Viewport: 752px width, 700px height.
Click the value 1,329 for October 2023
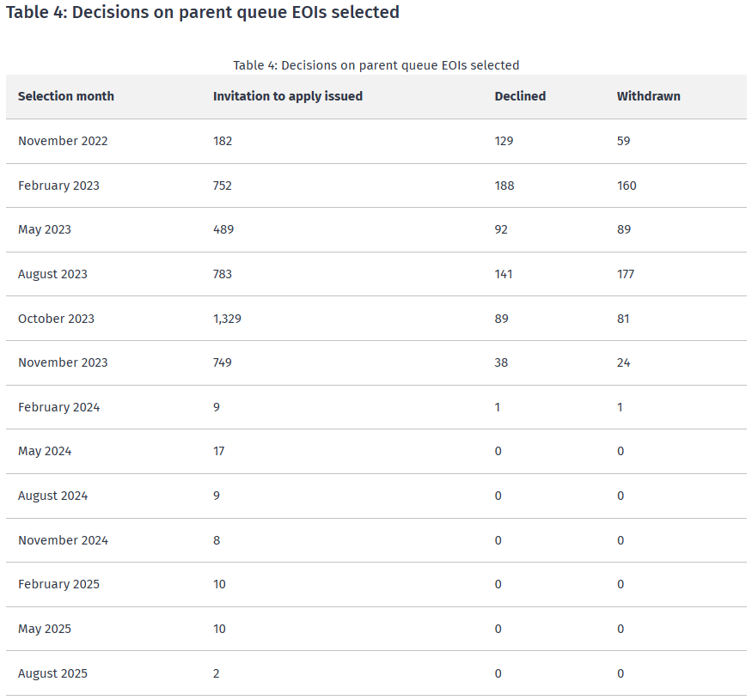click(x=228, y=319)
